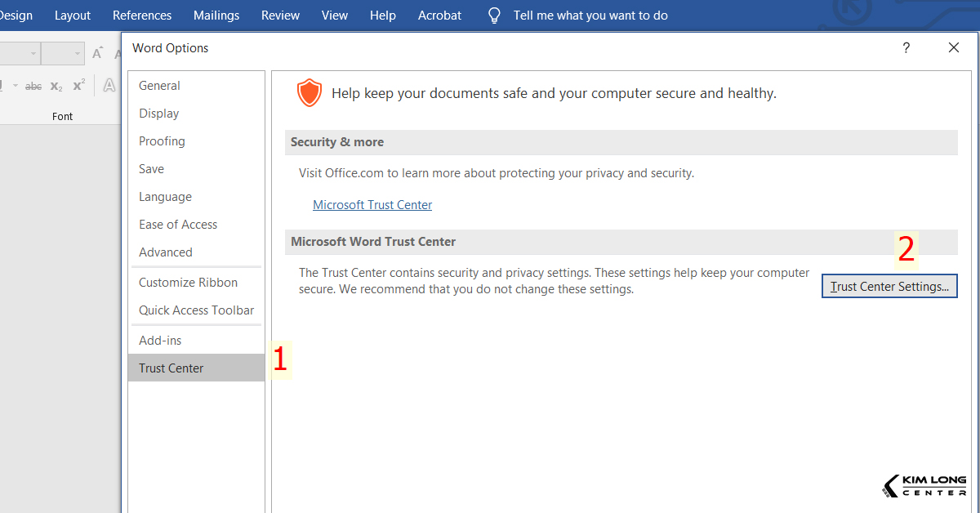Apply strikethrough formatting in the Font group
This screenshot has width=980, height=513.
33,86
